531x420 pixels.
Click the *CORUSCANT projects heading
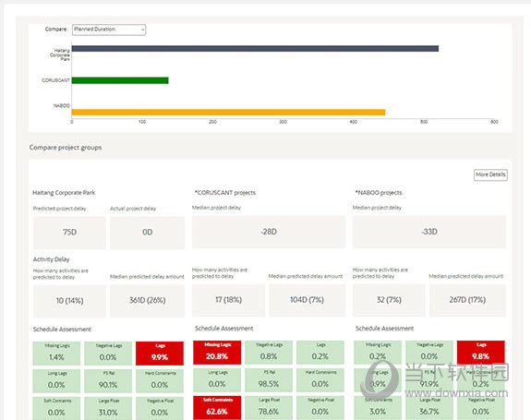(224, 193)
